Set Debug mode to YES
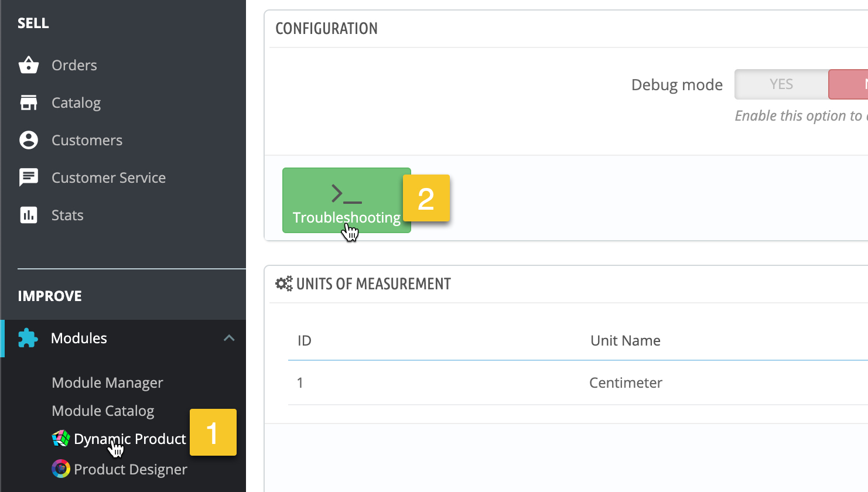 tap(781, 84)
